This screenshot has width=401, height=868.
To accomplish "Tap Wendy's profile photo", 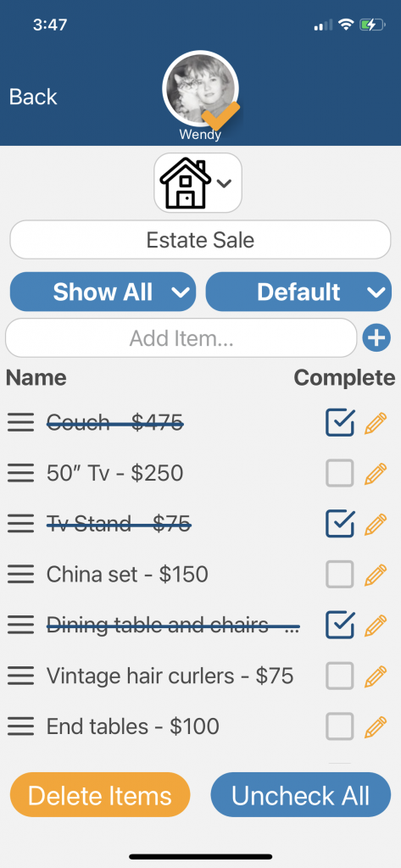I will click(200, 88).
